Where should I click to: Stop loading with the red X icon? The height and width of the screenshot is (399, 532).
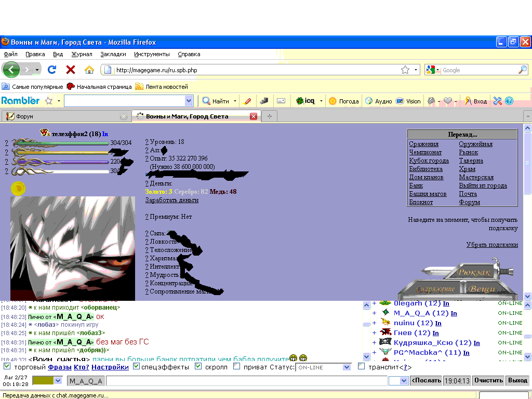tap(71, 70)
